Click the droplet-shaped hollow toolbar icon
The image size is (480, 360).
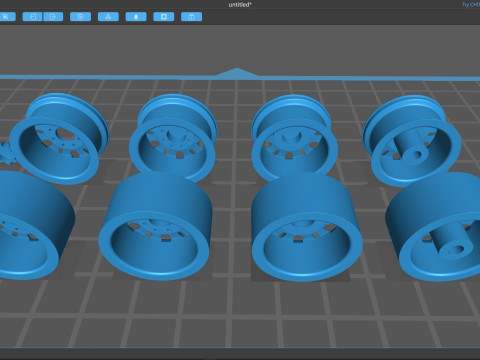136,17
